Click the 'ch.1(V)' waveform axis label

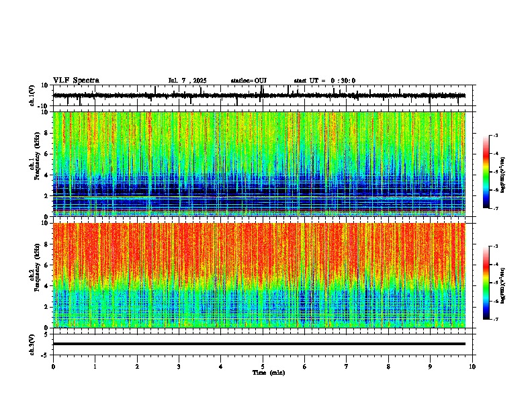[x=32, y=95]
